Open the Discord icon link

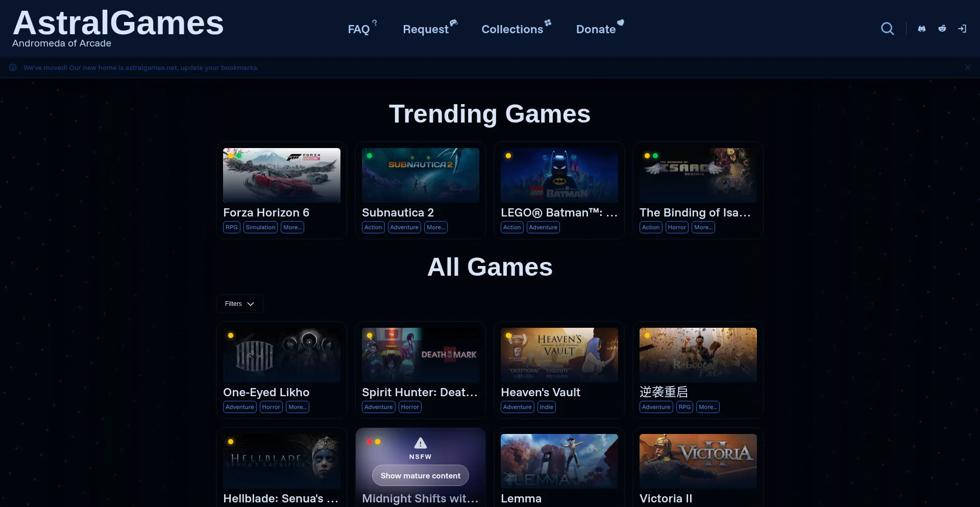[x=922, y=29]
